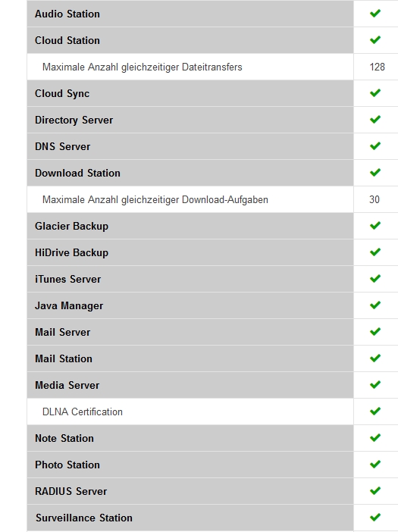Click the value 128

pos(377,67)
